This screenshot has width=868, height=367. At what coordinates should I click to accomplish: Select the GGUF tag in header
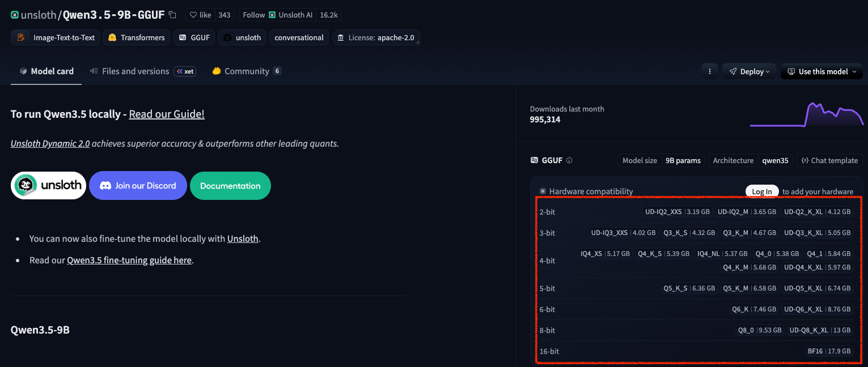click(194, 37)
